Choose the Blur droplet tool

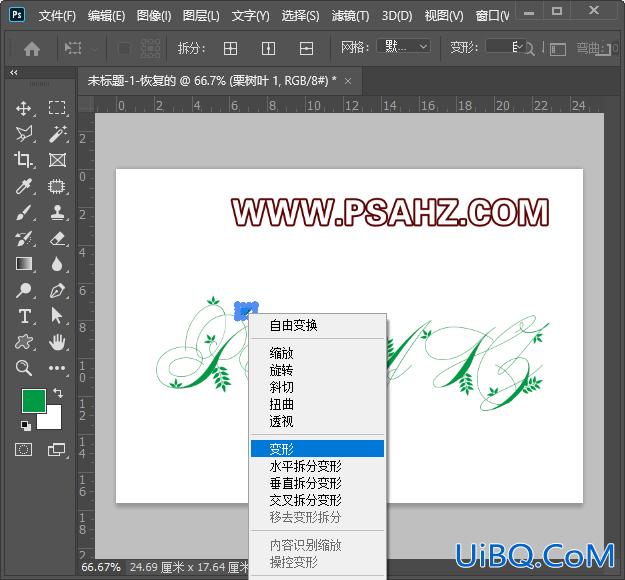coord(57,264)
